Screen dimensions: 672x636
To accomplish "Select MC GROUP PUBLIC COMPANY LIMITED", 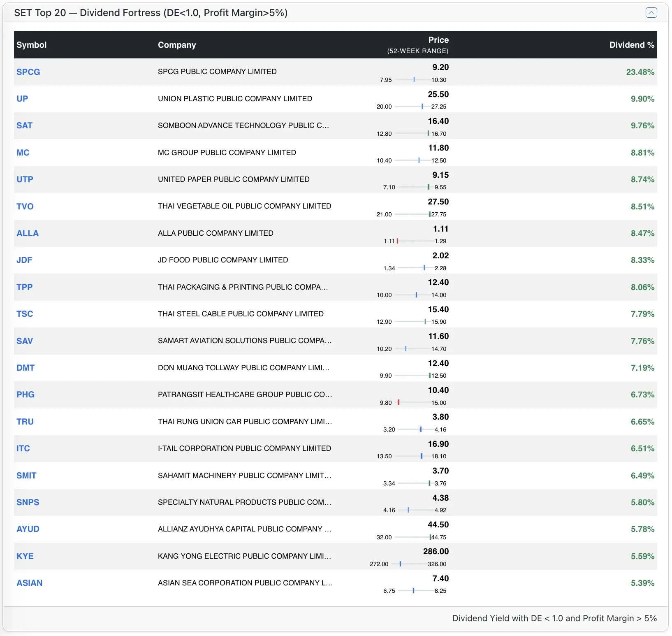I will pos(227,153).
